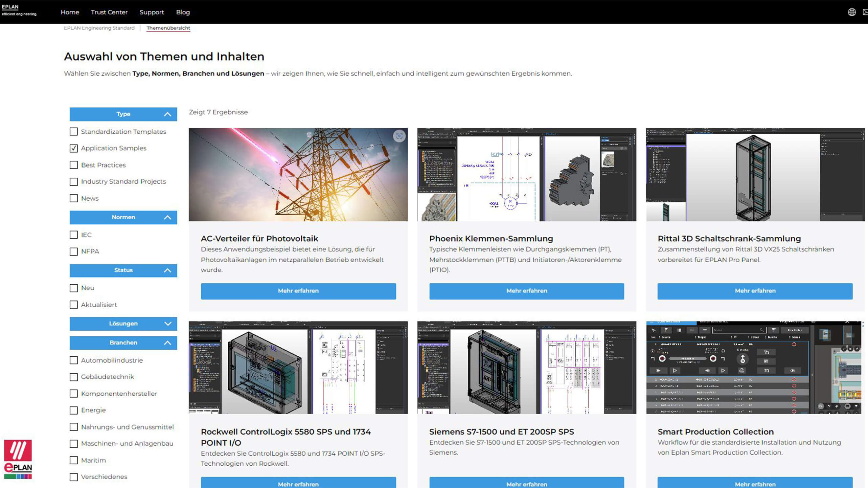Click the Rockwell ControlLogix 5580 SPS title
Screen dimensions: 868x488
pyautogui.click(x=286, y=437)
